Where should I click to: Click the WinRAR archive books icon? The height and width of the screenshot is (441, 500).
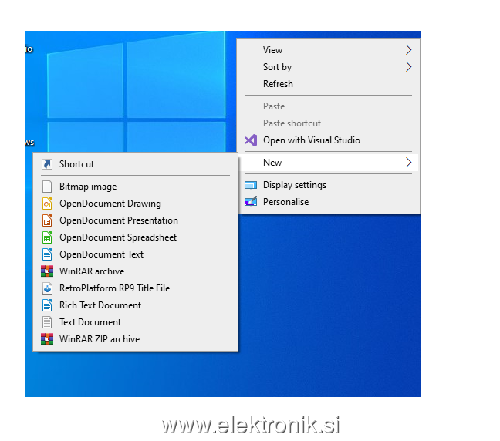click(47, 271)
